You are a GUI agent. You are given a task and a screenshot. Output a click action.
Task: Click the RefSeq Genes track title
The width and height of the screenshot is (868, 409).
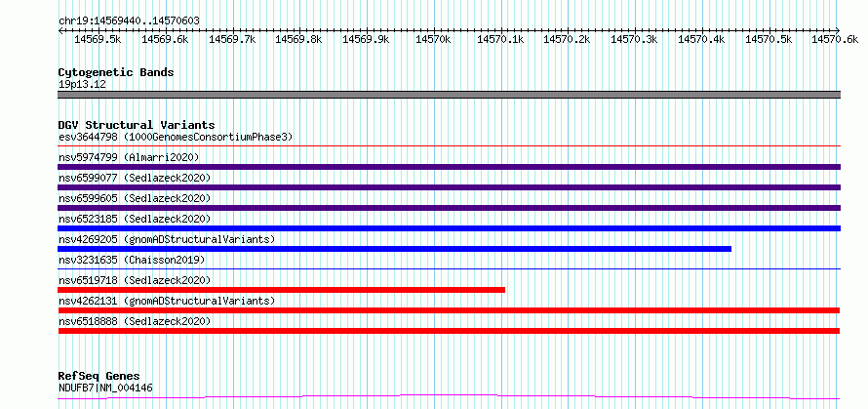tap(99, 377)
